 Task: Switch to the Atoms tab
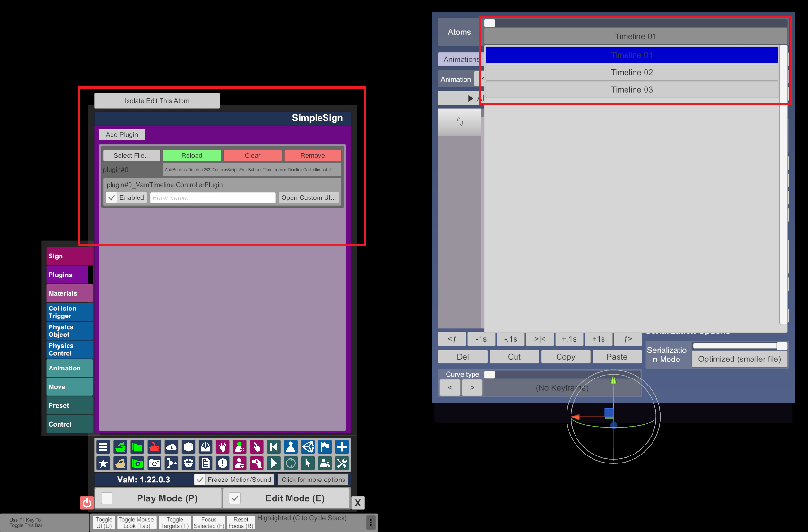point(459,32)
